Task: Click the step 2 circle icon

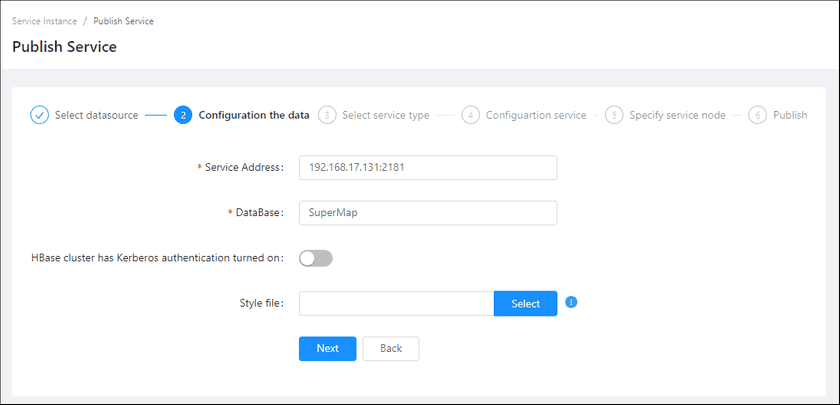Action: pos(183,115)
